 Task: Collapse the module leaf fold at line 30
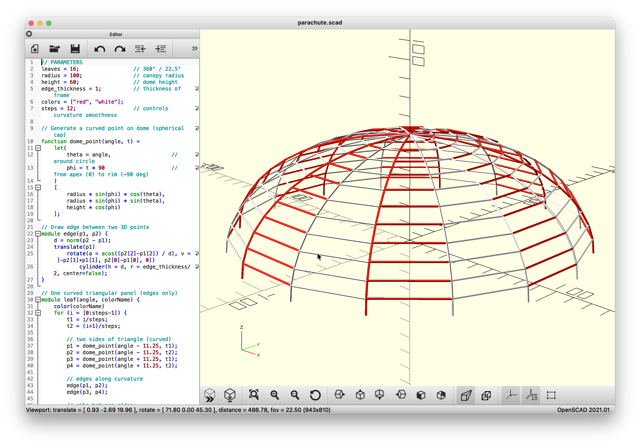point(38,300)
